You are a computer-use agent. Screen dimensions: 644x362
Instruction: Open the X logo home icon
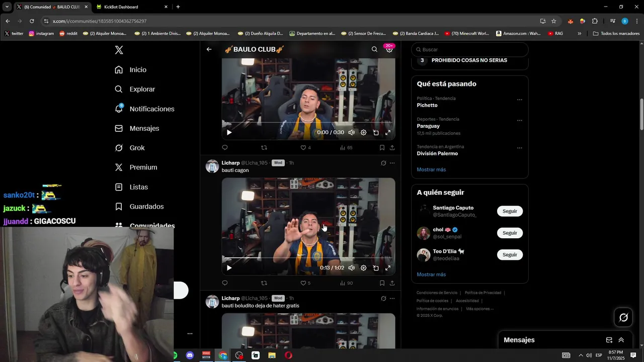[119, 50]
